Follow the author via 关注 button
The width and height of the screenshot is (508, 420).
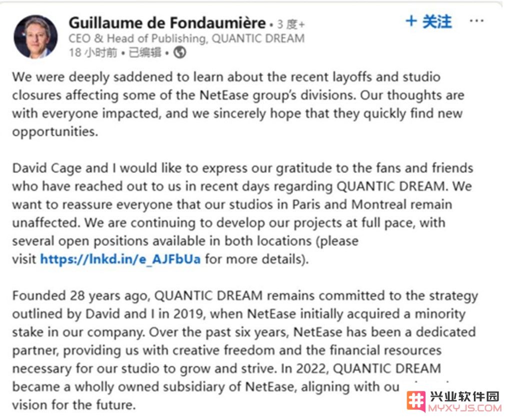coord(429,21)
